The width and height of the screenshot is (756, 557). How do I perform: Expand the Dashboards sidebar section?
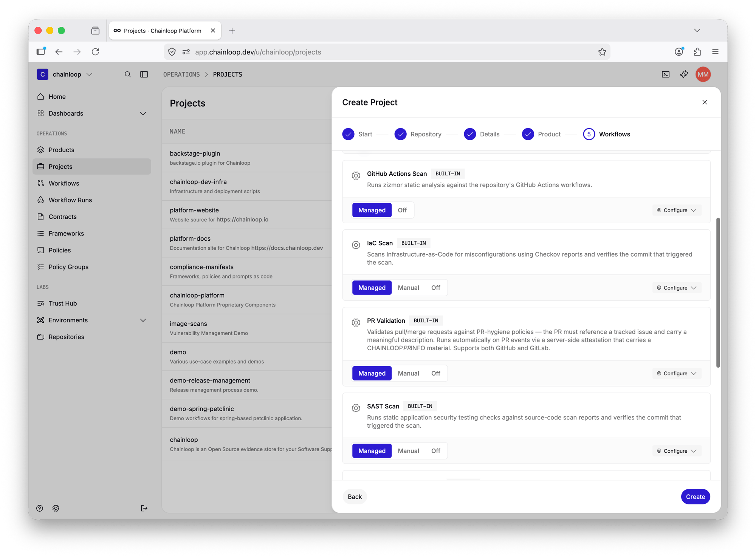pyautogui.click(x=143, y=113)
